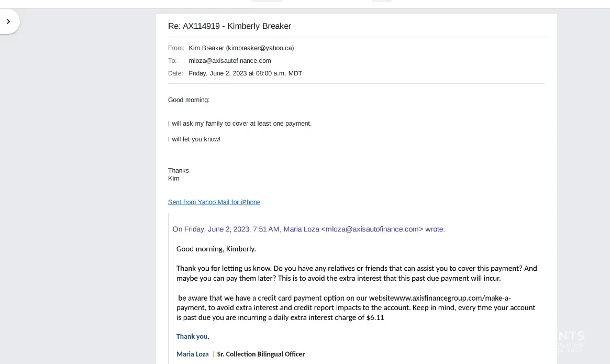The height and width of the screenshot is (364, 610).
Task: Click the bold 'Thank you,' signature text
Action: tap(192, 336)
